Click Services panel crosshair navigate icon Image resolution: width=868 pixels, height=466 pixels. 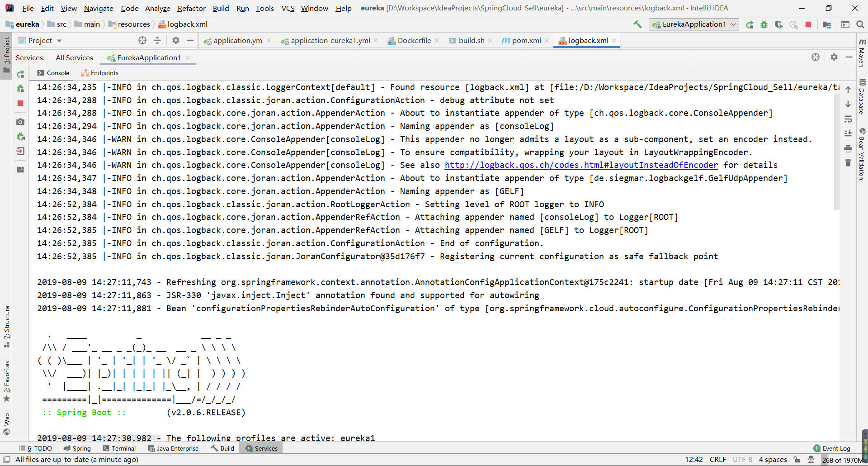pos(816,57)
